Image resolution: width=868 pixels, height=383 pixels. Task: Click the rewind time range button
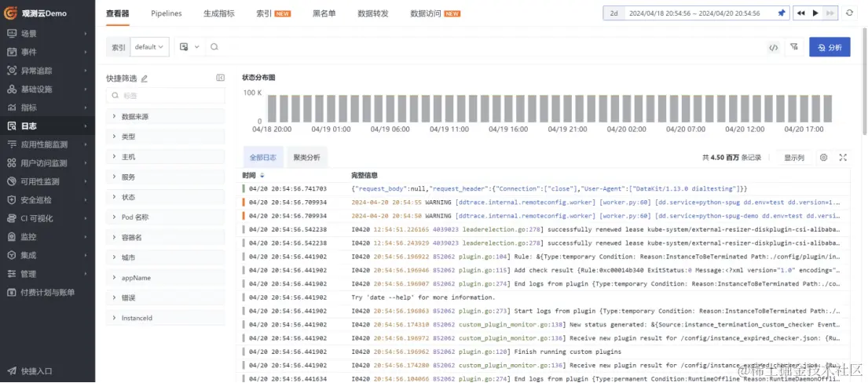point(800,13)
